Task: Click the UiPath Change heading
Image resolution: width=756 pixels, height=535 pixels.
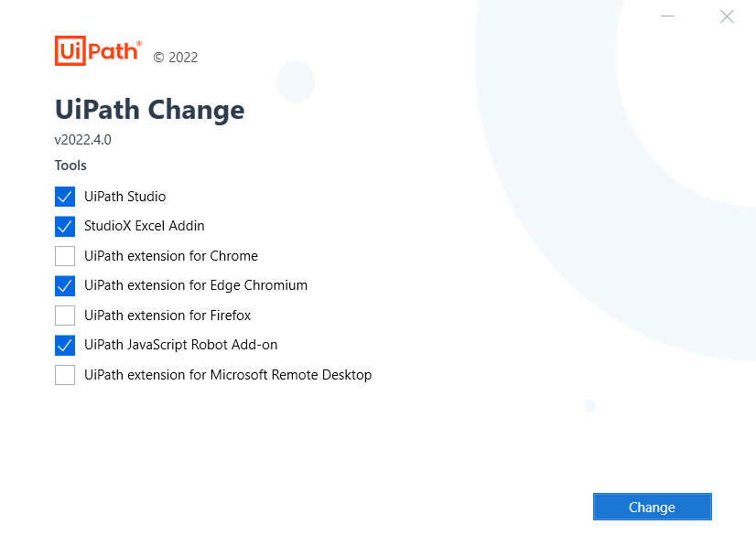Action: (x=150, y=110)
